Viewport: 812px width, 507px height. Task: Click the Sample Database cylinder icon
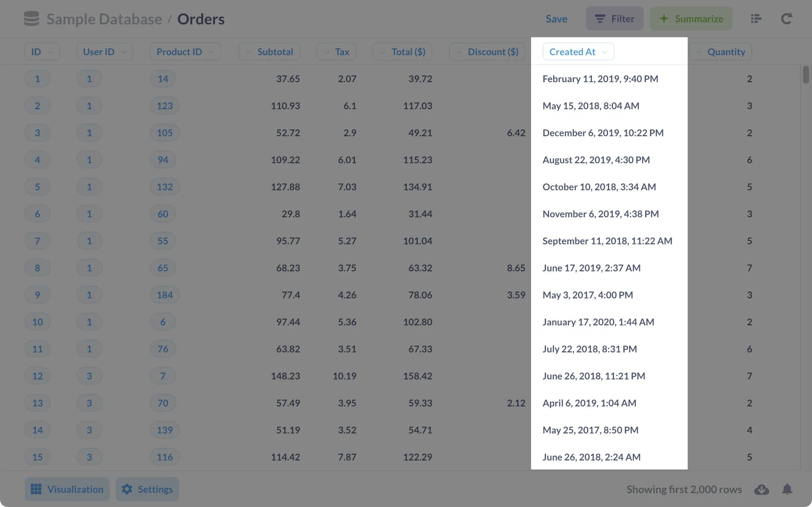(32, 18)
